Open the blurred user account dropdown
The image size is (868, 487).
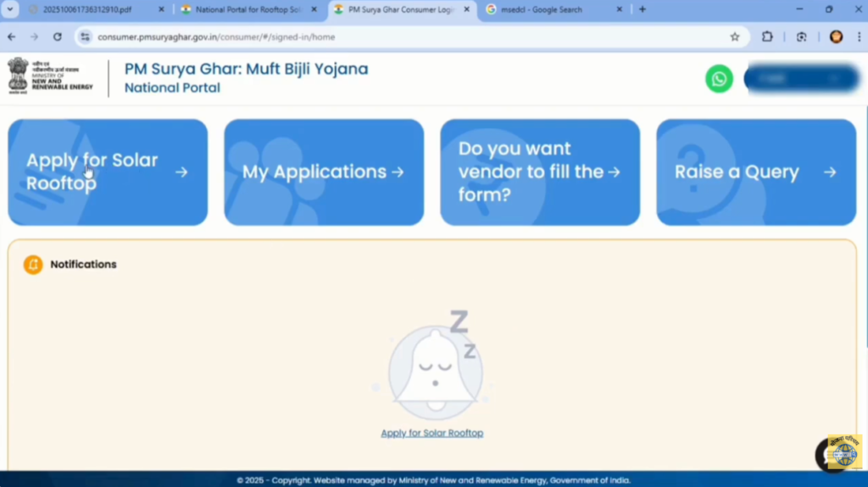pos(803,79)
